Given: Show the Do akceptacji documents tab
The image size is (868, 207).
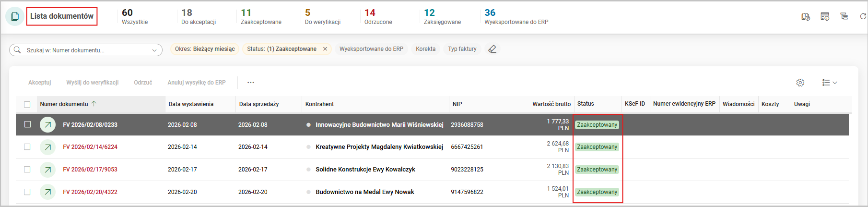Looking at the screenshot, I should pos(198,16).
